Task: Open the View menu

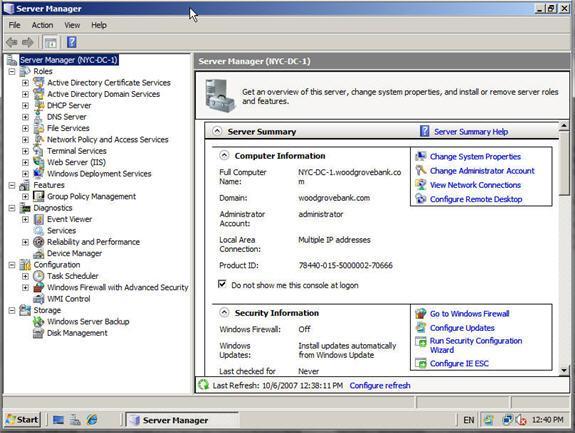Action: [72, 25]
